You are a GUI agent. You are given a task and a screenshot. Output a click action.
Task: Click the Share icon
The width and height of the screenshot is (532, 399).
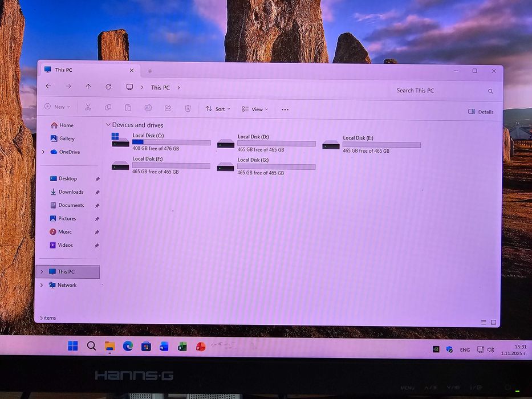168,108
